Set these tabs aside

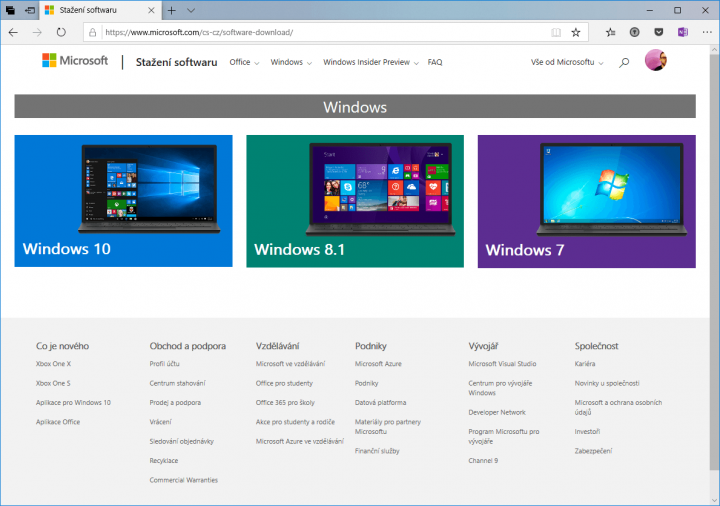[x=30, y=10]
